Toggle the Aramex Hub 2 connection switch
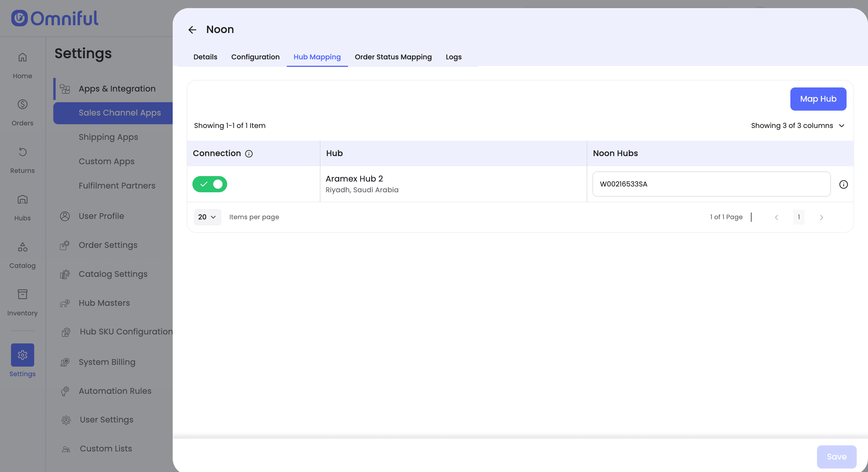The height and width of the screenshot is (472, 868). 209,184
